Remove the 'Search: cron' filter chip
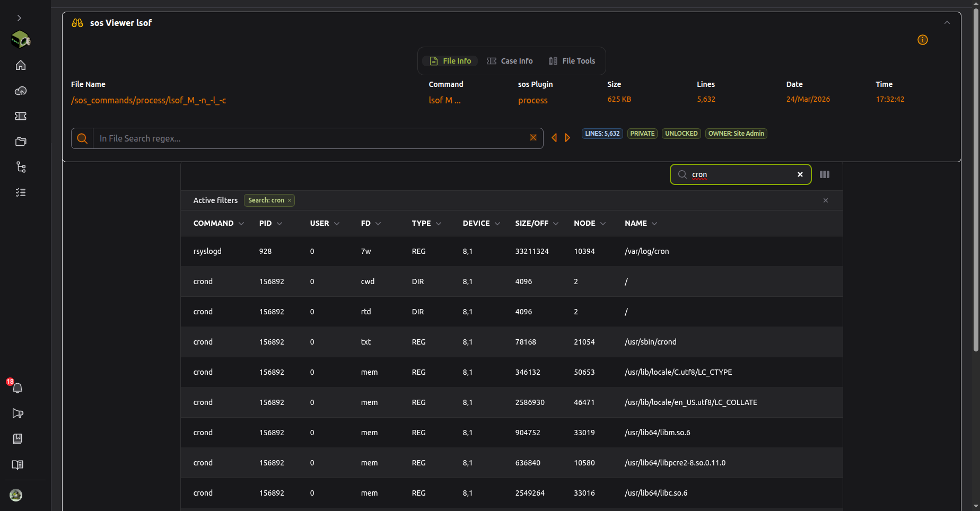Viewport: 980px width, 511px height. click(x=290, y=200)
